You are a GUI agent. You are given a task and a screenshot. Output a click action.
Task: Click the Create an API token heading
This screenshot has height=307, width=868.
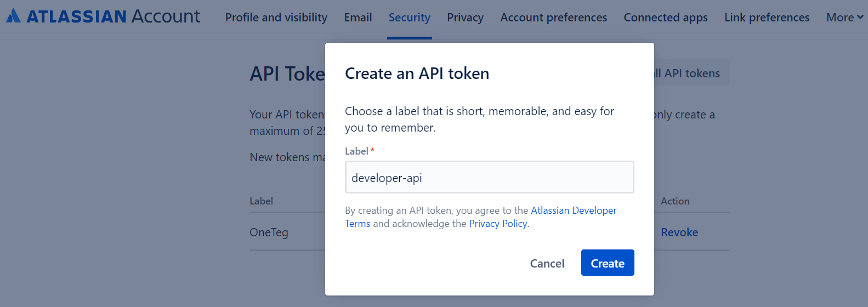[417, 73]
